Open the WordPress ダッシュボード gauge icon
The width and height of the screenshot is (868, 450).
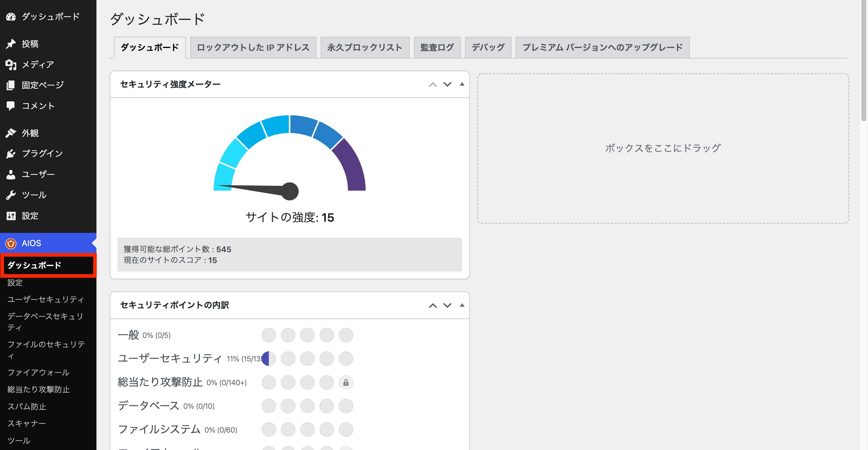click(11, 17)
